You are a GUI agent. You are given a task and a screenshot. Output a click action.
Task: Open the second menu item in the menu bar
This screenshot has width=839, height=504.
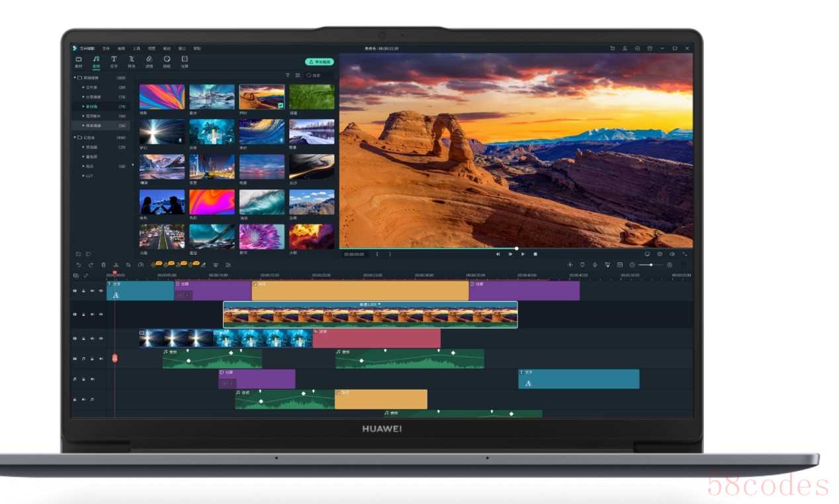(x=106, y=48)
